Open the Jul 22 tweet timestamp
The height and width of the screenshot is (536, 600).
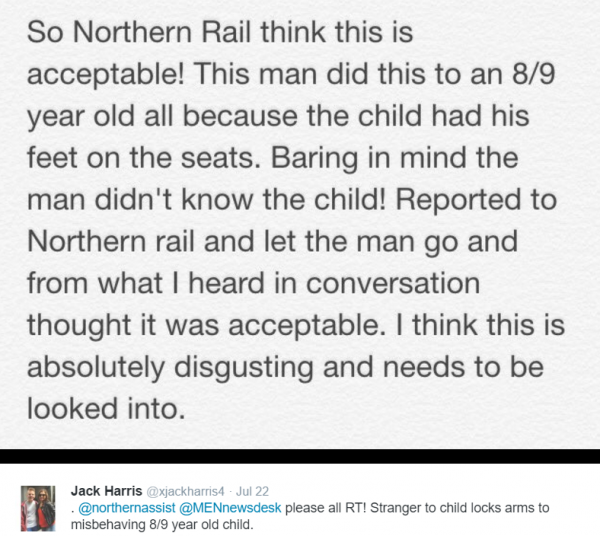252,491
